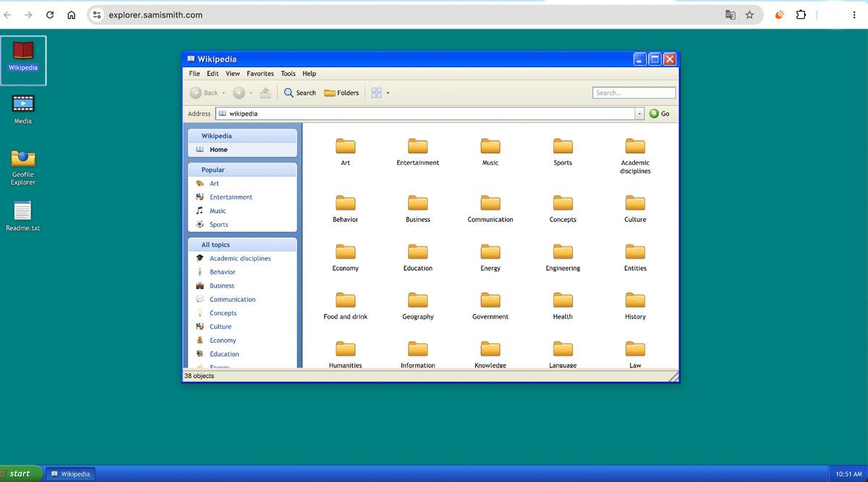Viewport: 868px width, 482px height.
Task: Open the Search toolbar button
Action: click(x=299, y=92)
